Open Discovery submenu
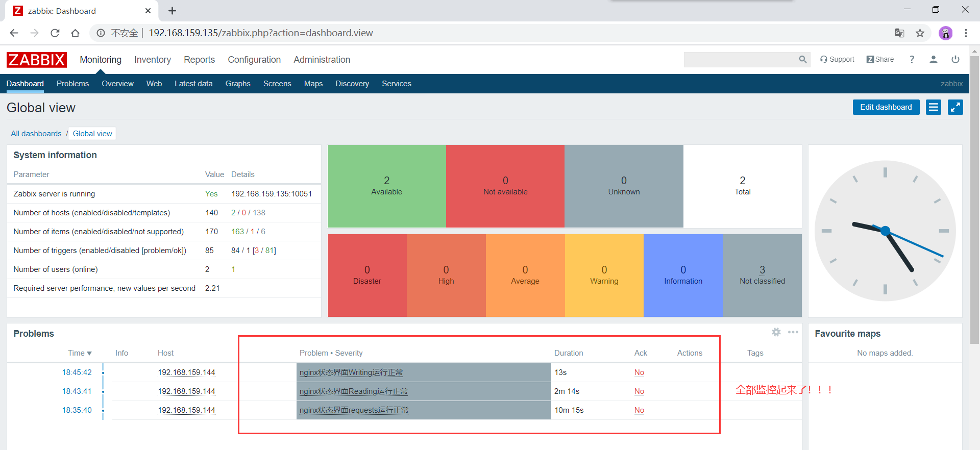 click(x=352, y=84)
